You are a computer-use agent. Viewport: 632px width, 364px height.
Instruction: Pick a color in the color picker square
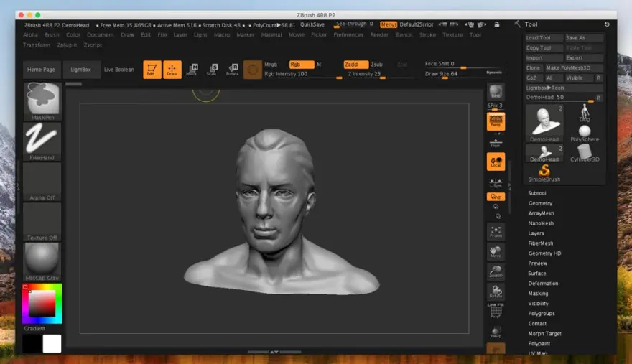[42, 304]
